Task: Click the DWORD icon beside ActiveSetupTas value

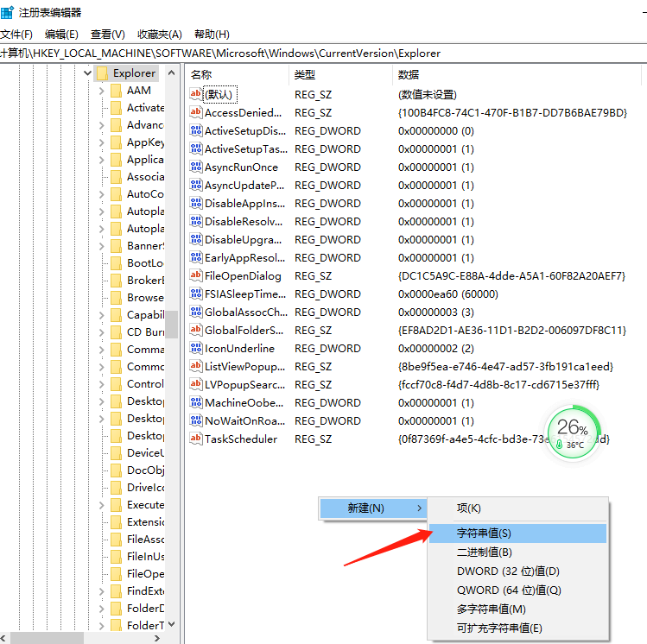Action: click(195, 148)
